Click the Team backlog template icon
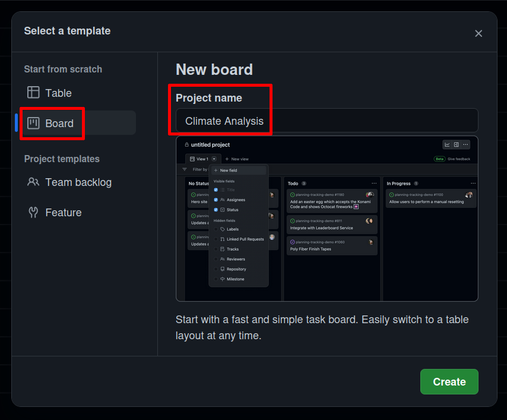507x420 pixels. 33,182
